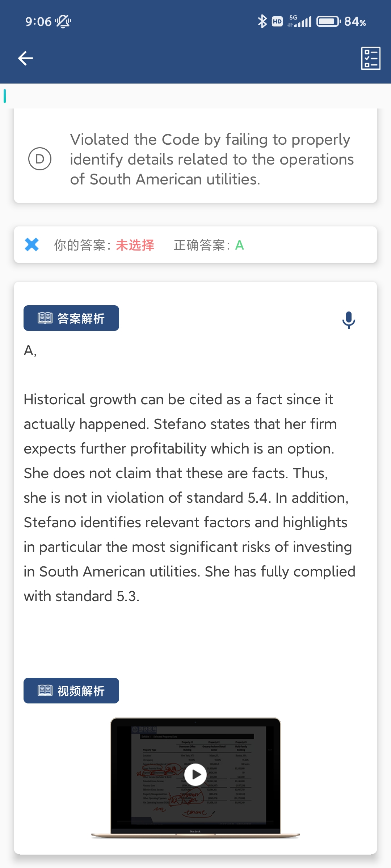Tap the HD indicator in status bar
Viewport: 391px width, 868px height.
[277, 22]
